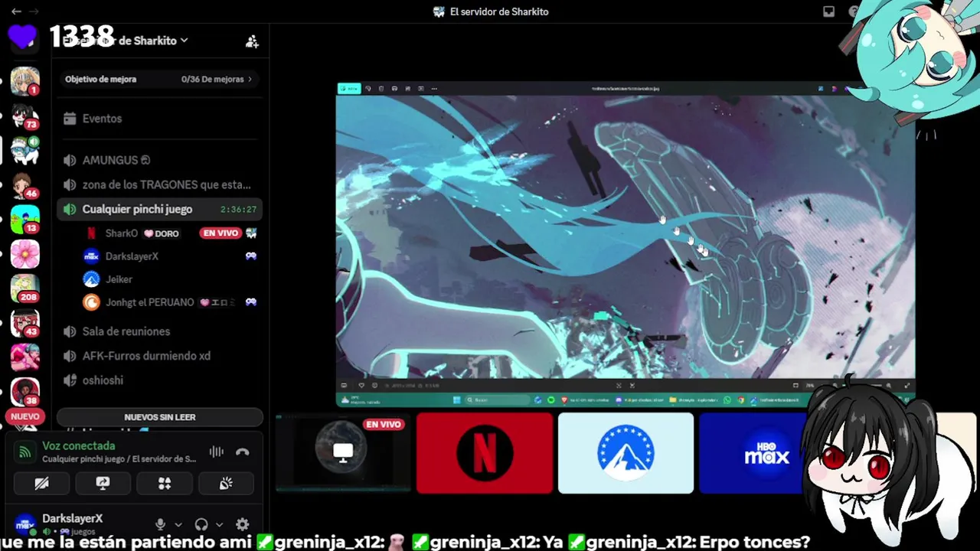Open the server icon with the 46 badge

24,185
